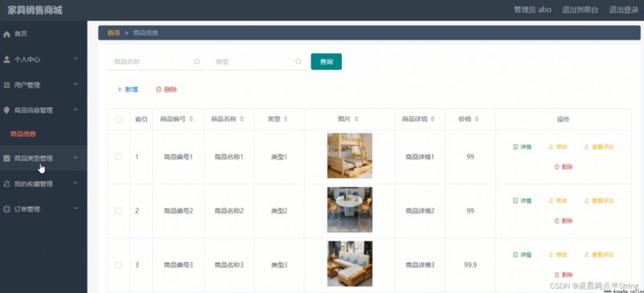This screenshot has width=644, height=293.
Task: Click the 商品详情3 cell
Action: click(419, 265)
